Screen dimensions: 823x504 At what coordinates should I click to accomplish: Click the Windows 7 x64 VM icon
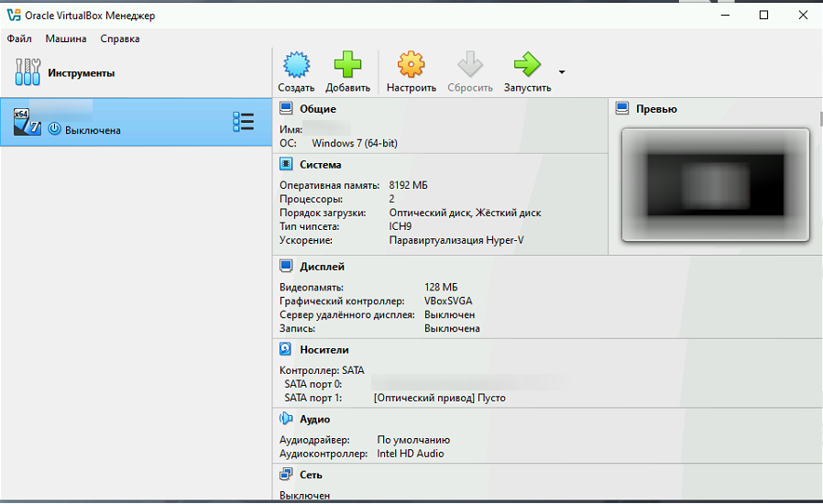pos(26,122)
